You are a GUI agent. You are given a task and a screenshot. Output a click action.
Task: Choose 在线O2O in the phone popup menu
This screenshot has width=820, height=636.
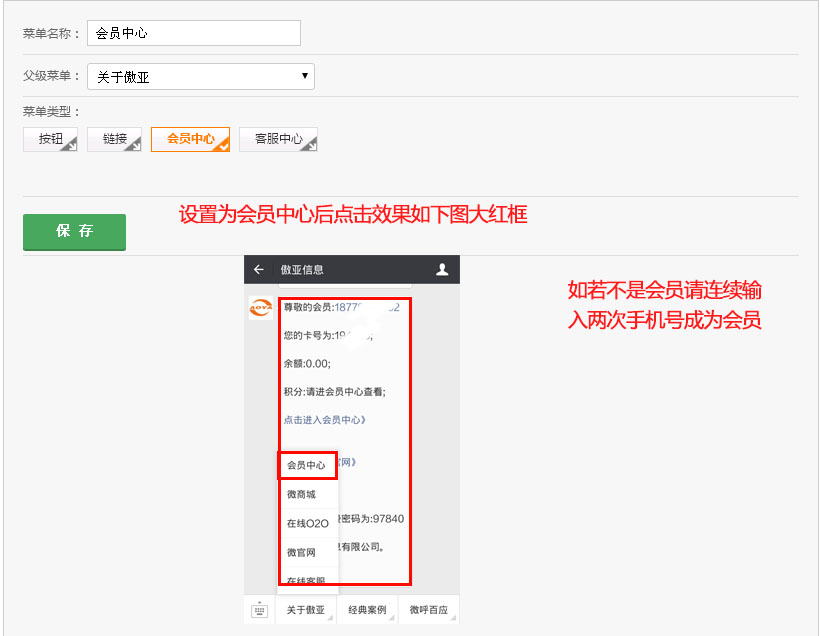(x=307, y=523)
